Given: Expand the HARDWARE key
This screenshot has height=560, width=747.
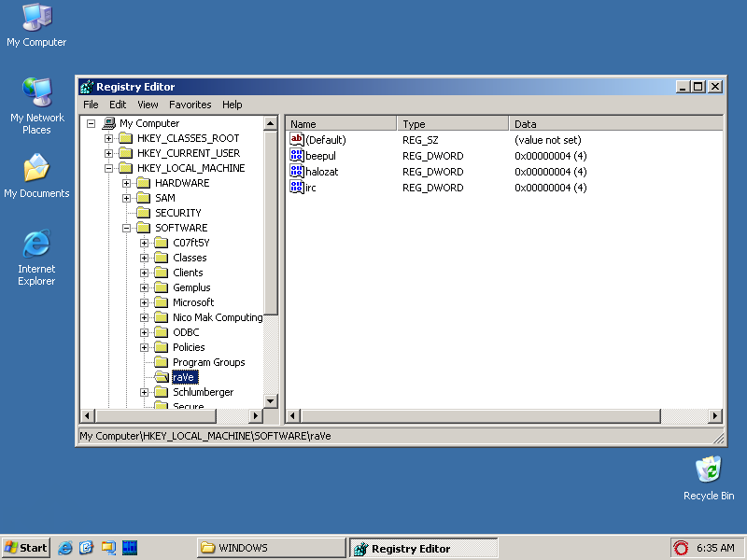Looking at the screenshot, I should (126, 183).
